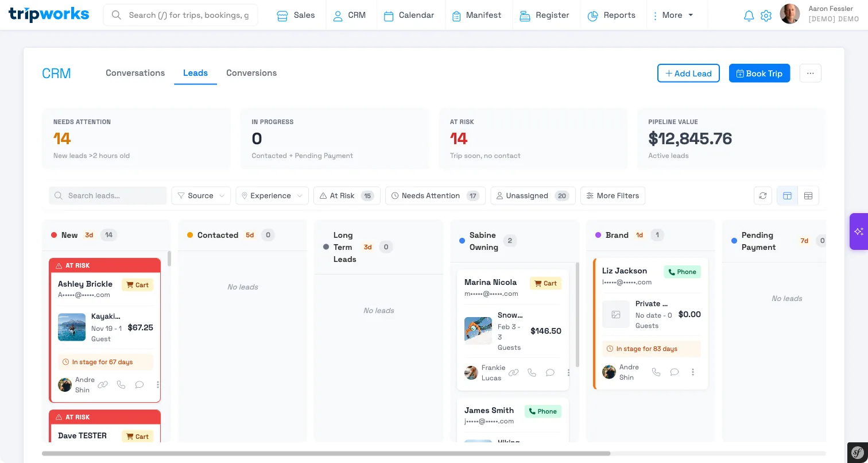Select the Leads tab
The height and width of the screenshot is (463, 868).
click(195, 73)
